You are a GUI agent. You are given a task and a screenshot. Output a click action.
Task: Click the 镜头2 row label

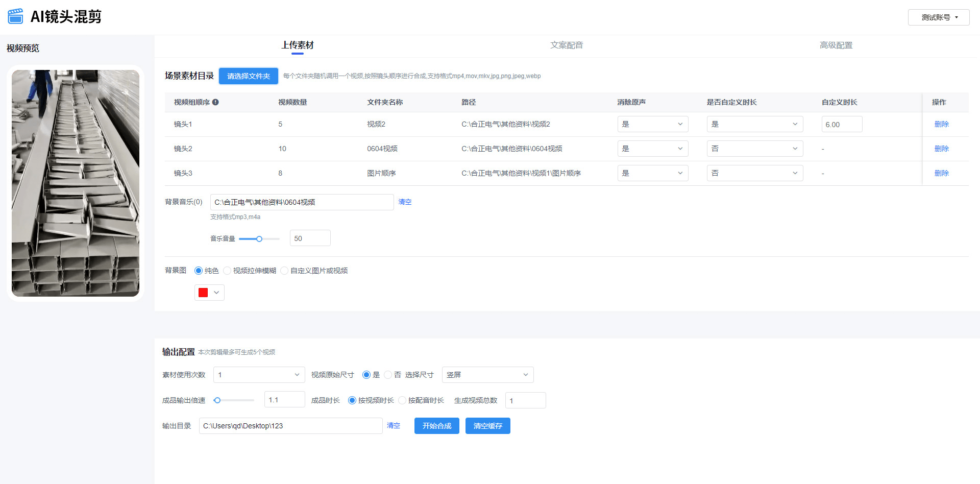[x=183, y=149]
